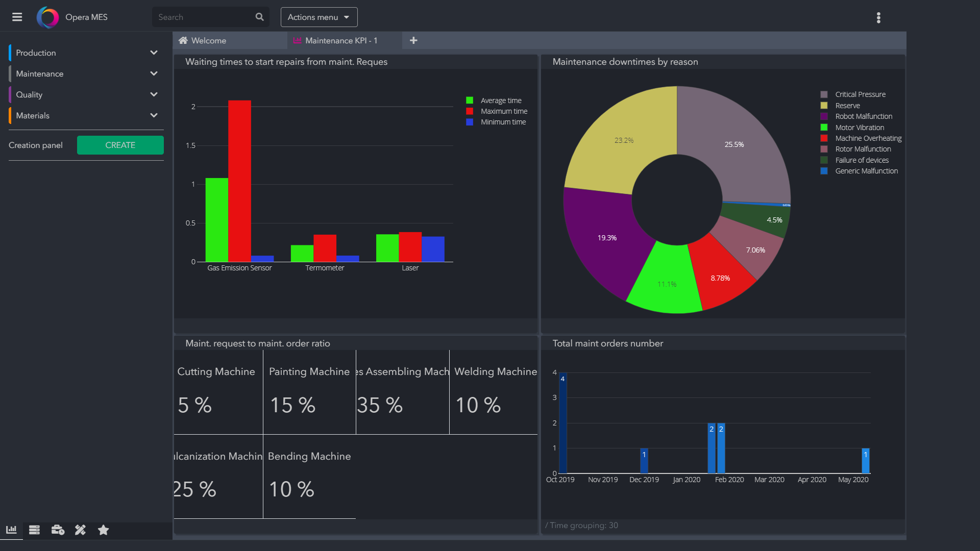980x551 pixels.
Task: Click the plus icon to add a tab
Action: point(413,40)
